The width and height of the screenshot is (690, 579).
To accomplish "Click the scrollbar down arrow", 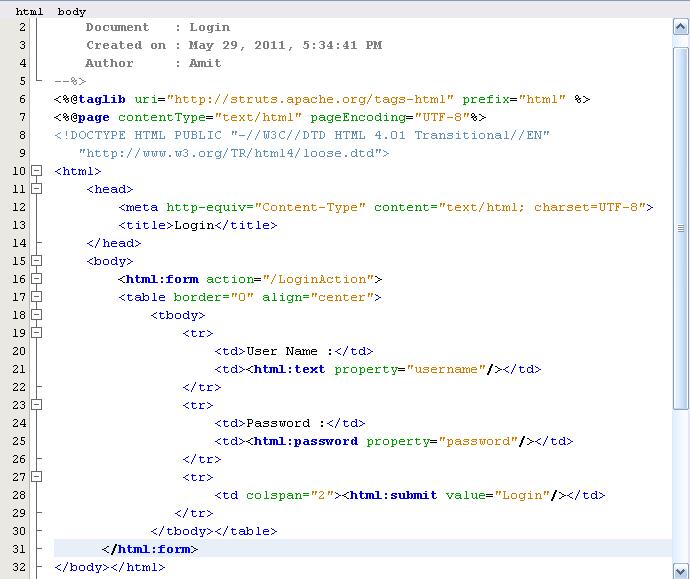I will (680, 570).
